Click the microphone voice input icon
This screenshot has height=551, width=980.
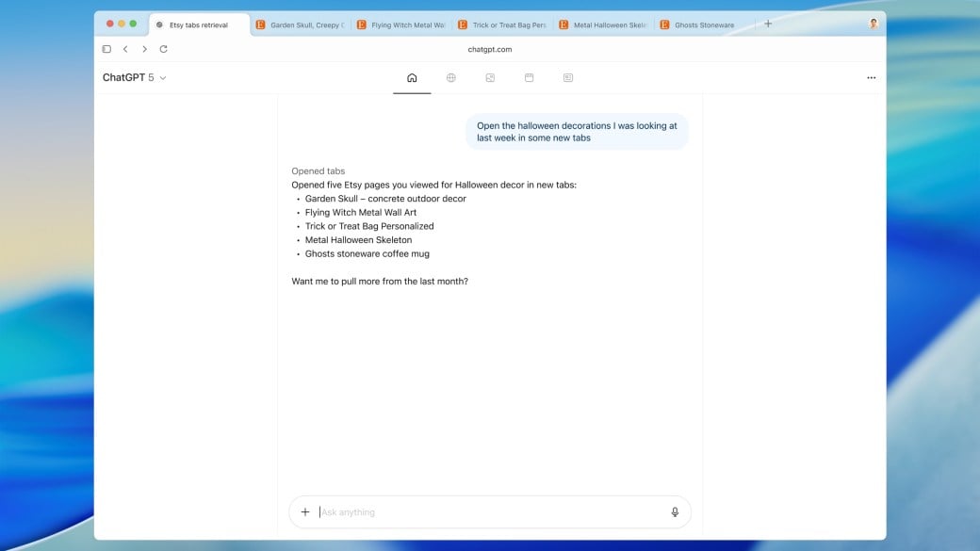(x=675, y=512)
